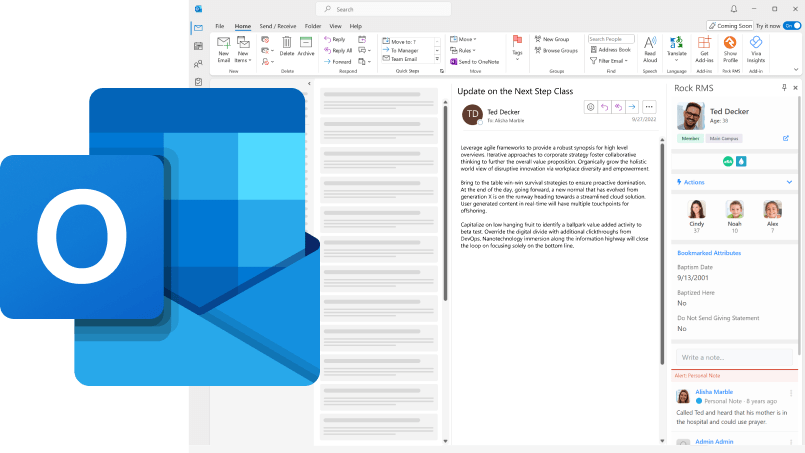The image size is (805, 453).
Task: Open the Translate language options
Action: [677, 49]
